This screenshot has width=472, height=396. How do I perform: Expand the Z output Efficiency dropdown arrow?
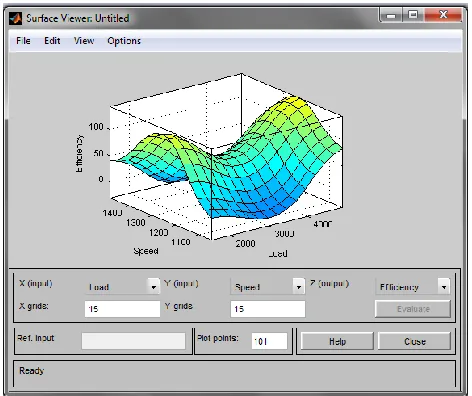pyautogui.click(x=444, y=287)
